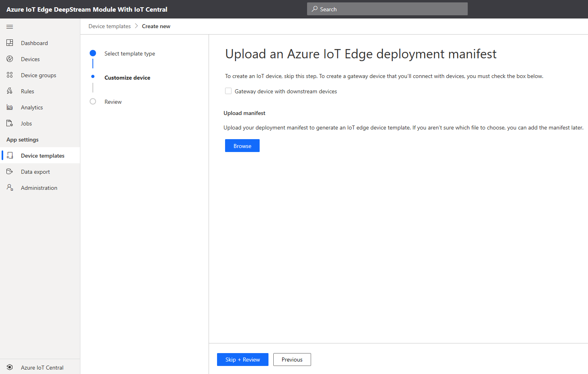588x374 pixels.
Task: Click the Jobs icon in sidebar
Action: tap(10, 123)
